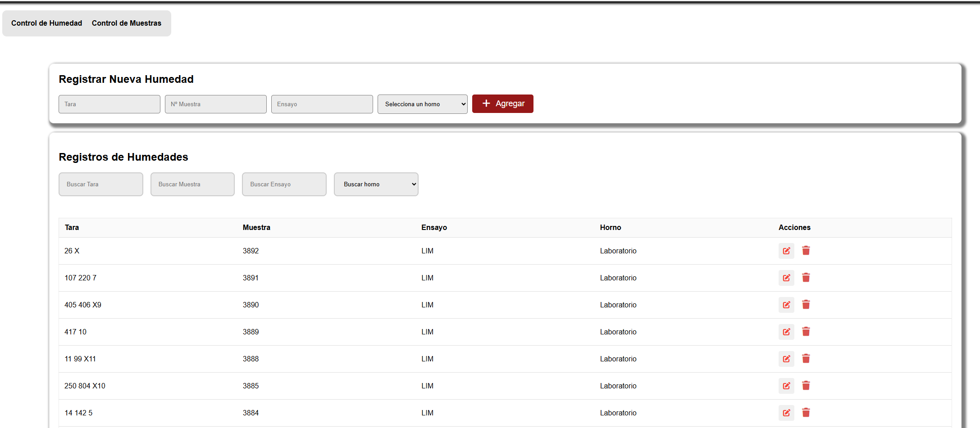This screenshot has height=428, width=980.
Task: Open the Buscar horno filter dropdown
Action: (x=376, y=184)
